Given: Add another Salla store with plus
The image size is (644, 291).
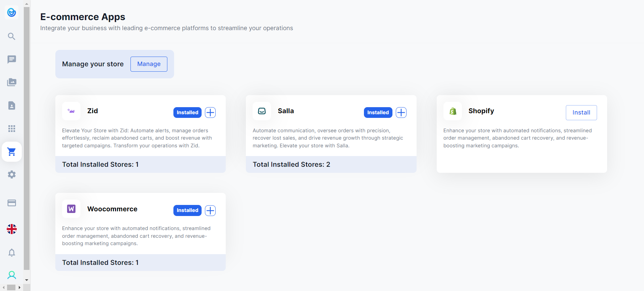Looking at the screenshot, I should (401, 113).
